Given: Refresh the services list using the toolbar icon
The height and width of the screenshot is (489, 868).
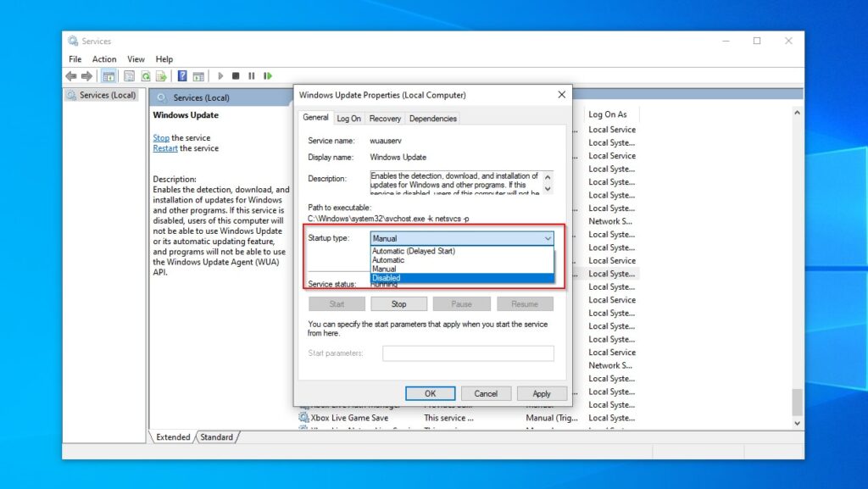Looking at the screenshot, I should pos(146,75).
